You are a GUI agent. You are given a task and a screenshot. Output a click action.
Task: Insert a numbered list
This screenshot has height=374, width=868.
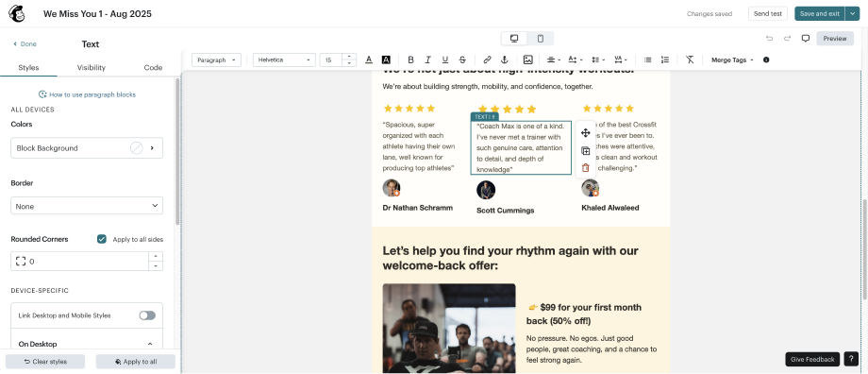665,59
